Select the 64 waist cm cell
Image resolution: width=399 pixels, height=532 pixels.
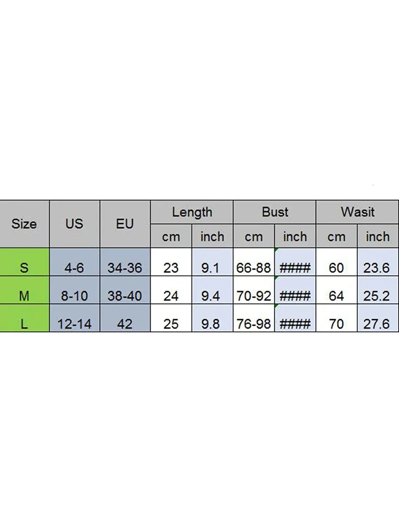[x=336, y=296]
